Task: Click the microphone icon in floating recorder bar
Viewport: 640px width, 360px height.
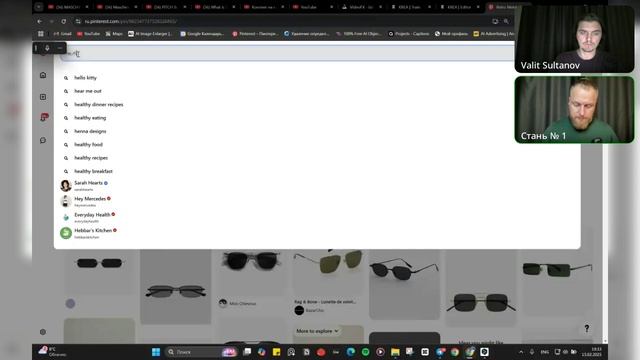Action: pyautogui.click(x=47, y=48)
